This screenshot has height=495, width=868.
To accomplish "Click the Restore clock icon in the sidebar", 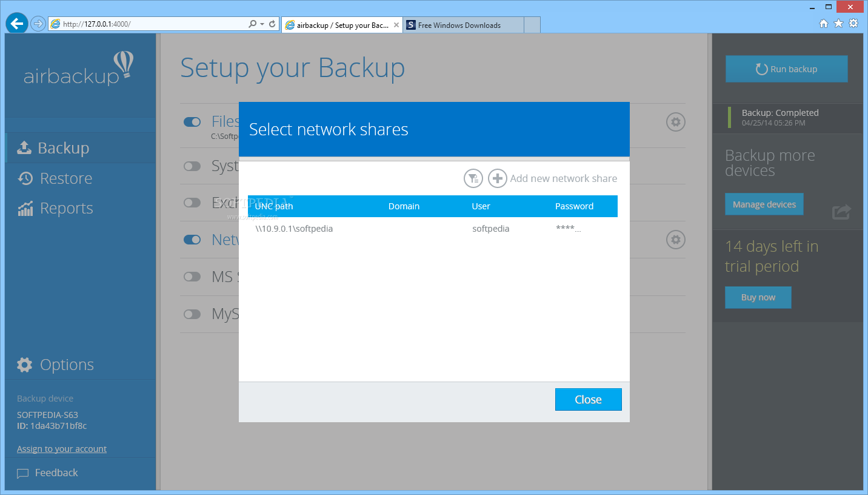I will (x=25, y=178).
